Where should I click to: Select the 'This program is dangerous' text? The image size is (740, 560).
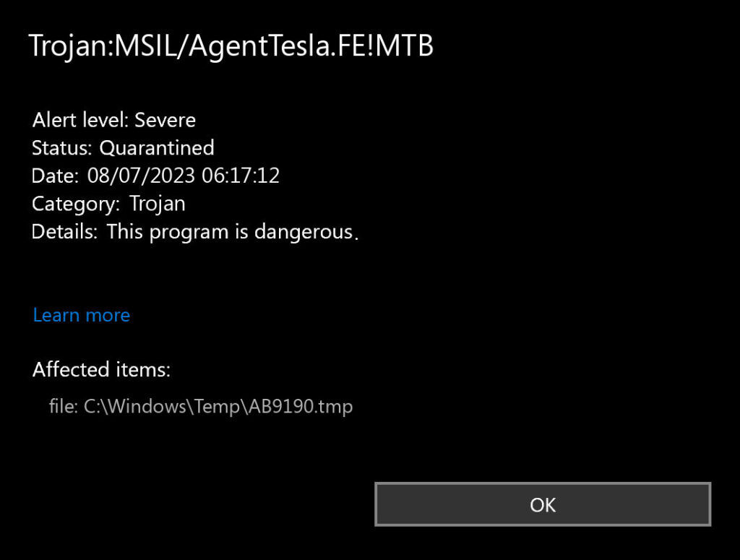[x=231, y=232]
